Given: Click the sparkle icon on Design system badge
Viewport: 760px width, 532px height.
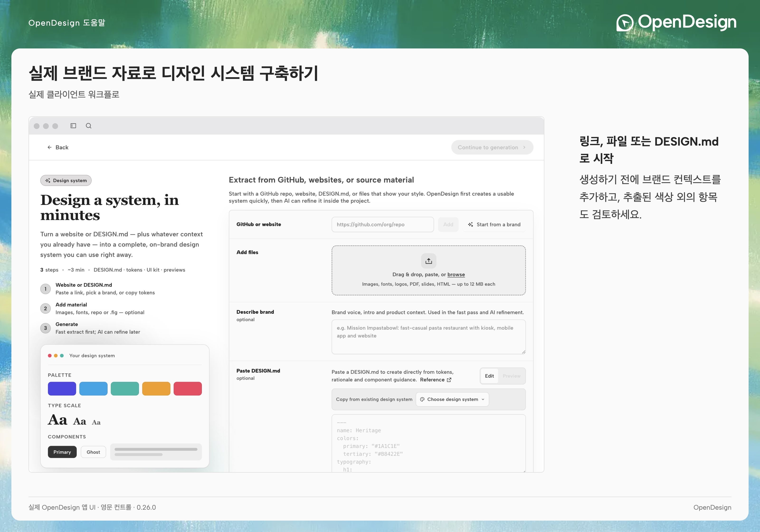Looking at the screenshot, I should [48, 180].
